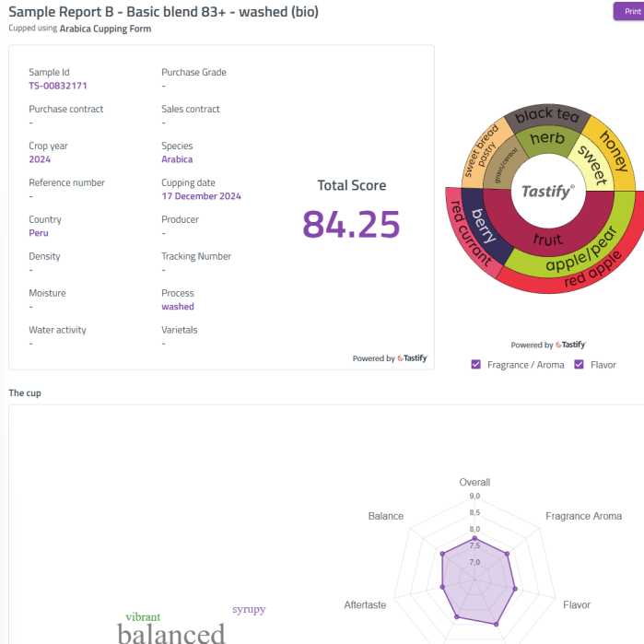Open Sample Id TS-00832171

point(58,86)
